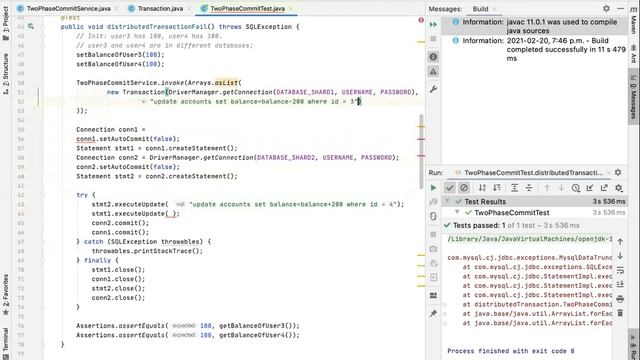Click the exit icon in Run sidebar
640x360 pixels.
[x=433, y=278]
